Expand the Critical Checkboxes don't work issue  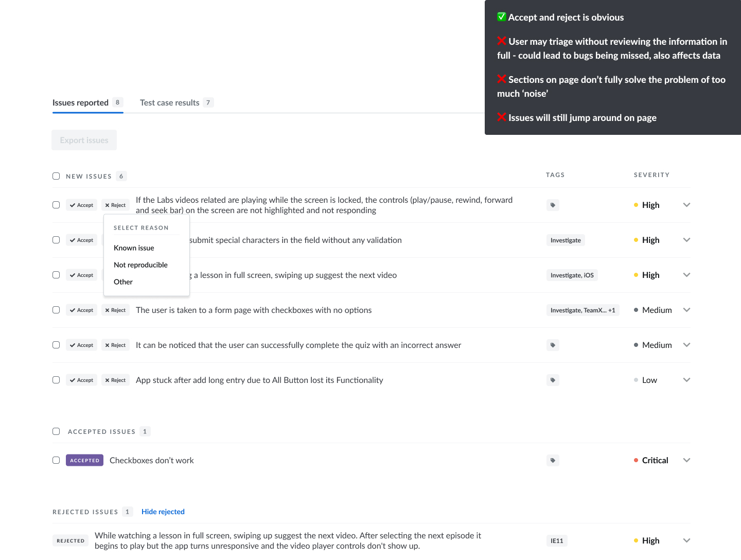click(686, 460)
